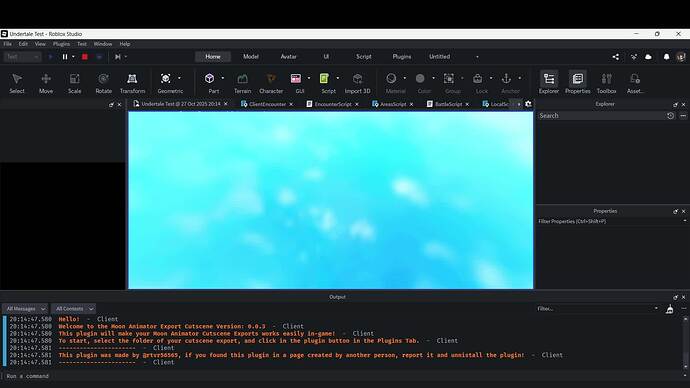Insert a new Part
Image resolution: width=690 pixels, height=388 pixels.
click(x=209, y=83)
